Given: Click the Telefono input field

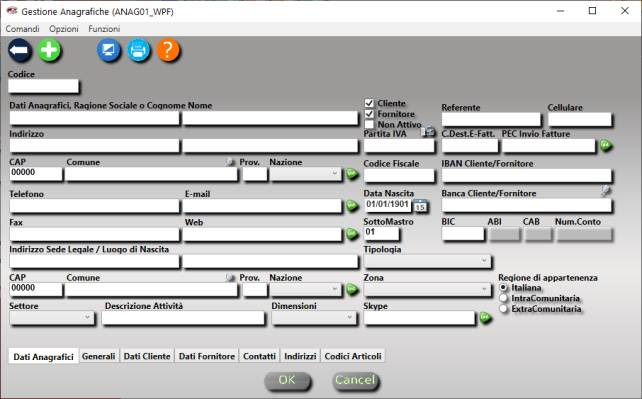Looking at the screenshot, I should 94,206.
